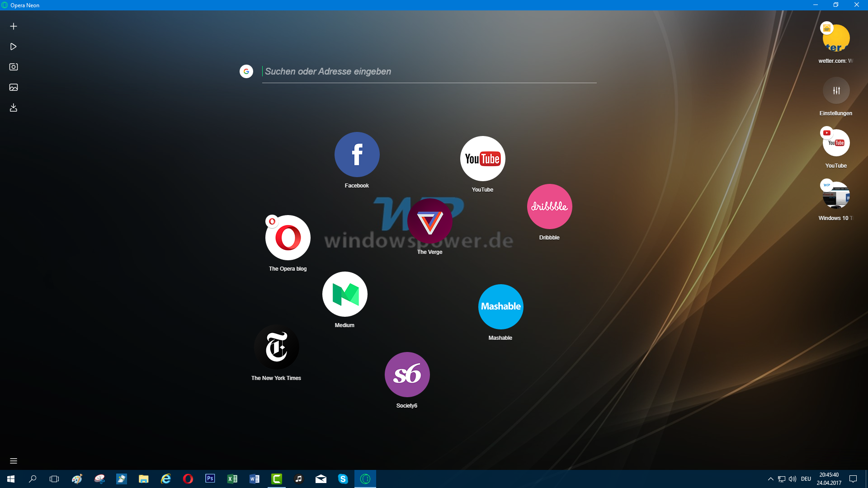
Task: Open the network icon in system tray
Action: click(782, 479)
